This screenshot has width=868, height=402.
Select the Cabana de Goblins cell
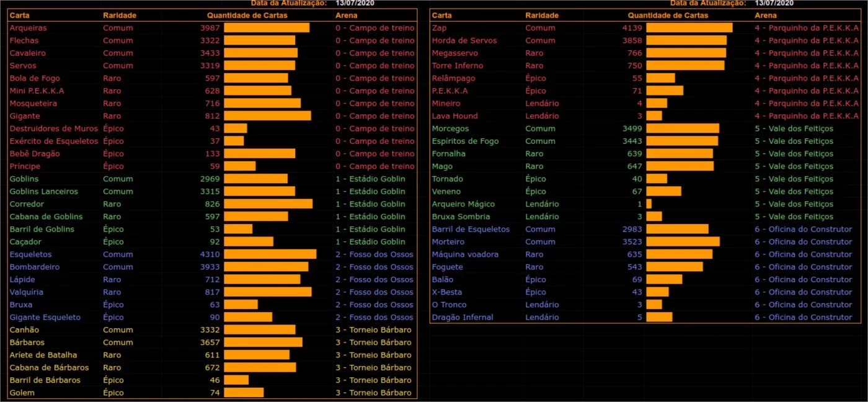[46, 217]
